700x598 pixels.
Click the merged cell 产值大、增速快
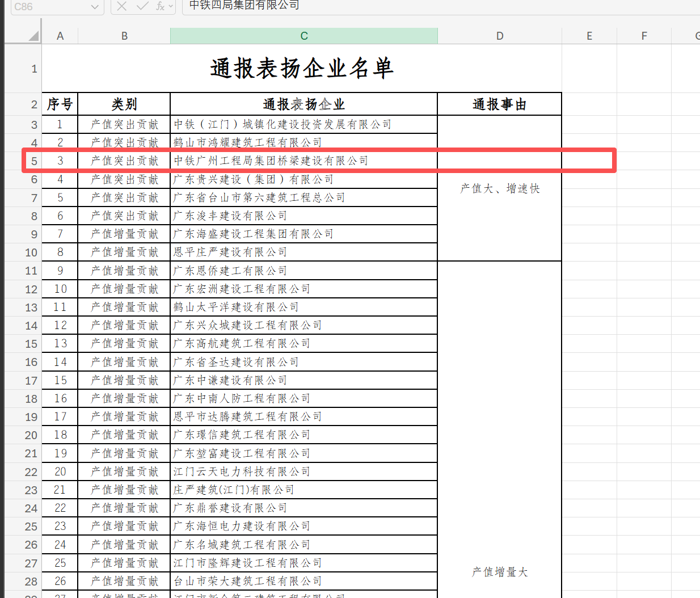pos(499,188)
